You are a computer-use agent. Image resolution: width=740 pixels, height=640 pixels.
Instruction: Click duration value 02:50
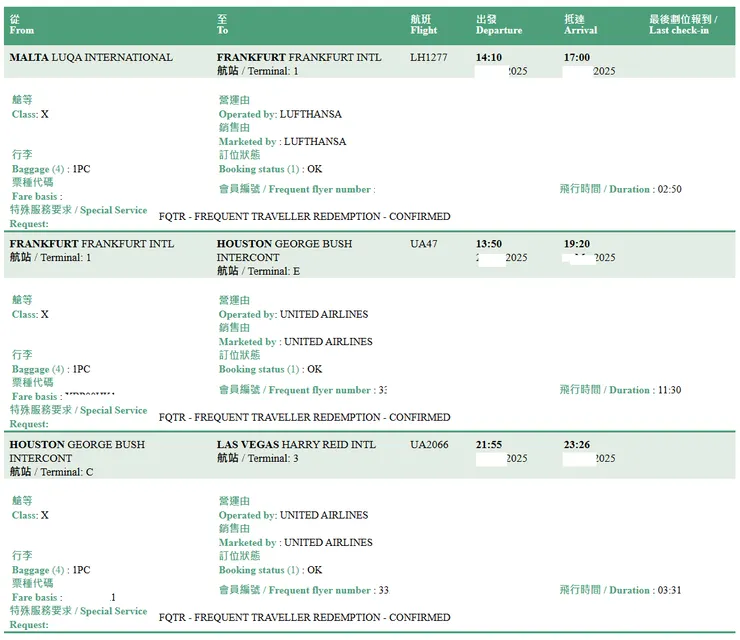(x=669, y=189)
